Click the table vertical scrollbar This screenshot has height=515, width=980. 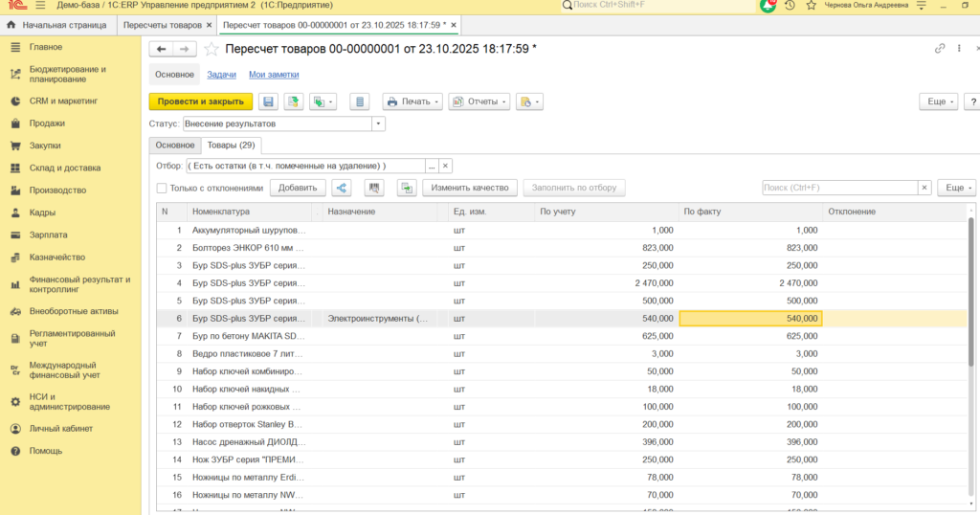pyautogui.click(x=970, y=294)
